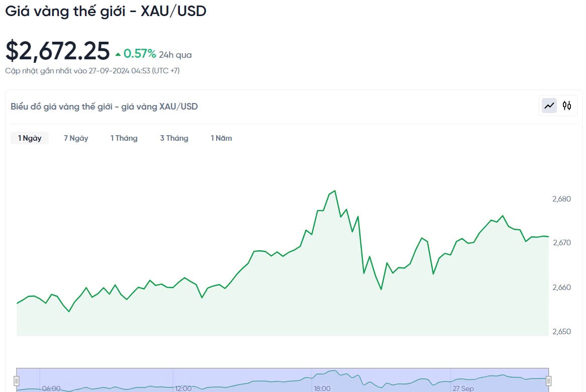586x392 pixels.
Task: Grab the right navigator range handle
Action: click(x=549, y=381)
